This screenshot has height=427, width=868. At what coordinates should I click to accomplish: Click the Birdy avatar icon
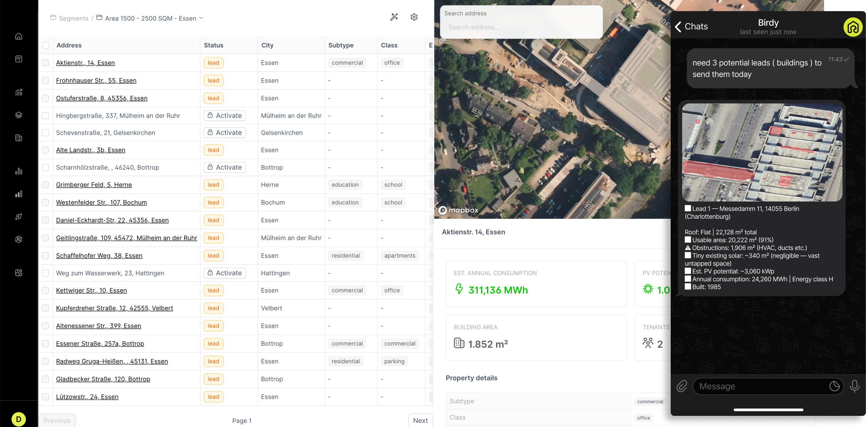tap(853, 27)
